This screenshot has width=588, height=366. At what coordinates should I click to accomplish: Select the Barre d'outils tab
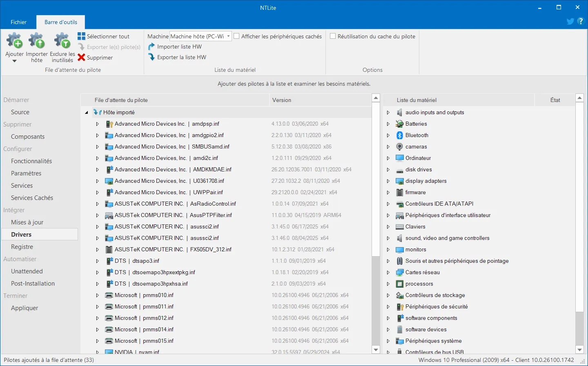[61, 22]
